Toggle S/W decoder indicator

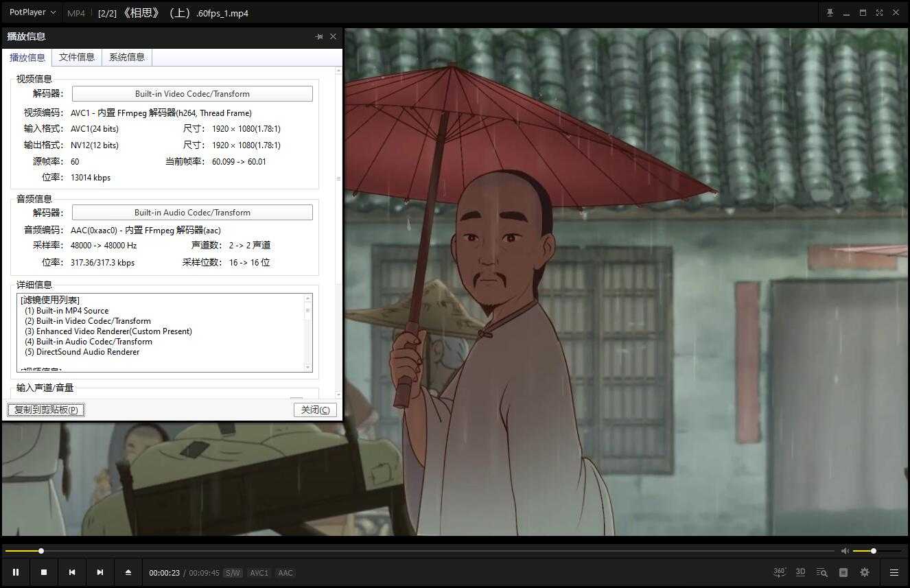pos(233,573)
